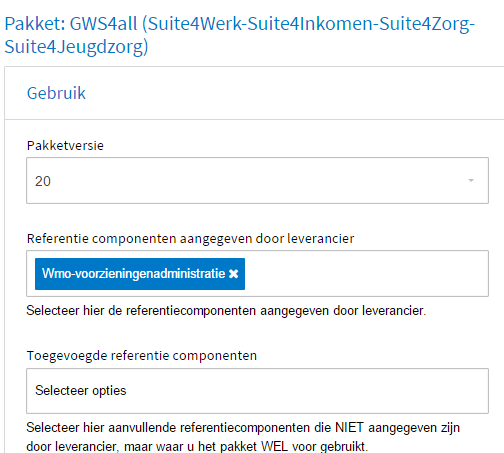
Task: Open the Pakketversie dropdown arrow
Action: [x=471, y=180]
